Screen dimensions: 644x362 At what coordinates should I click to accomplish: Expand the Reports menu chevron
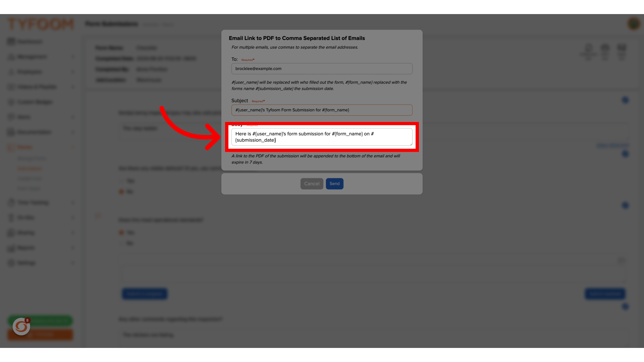coord(73,248)
